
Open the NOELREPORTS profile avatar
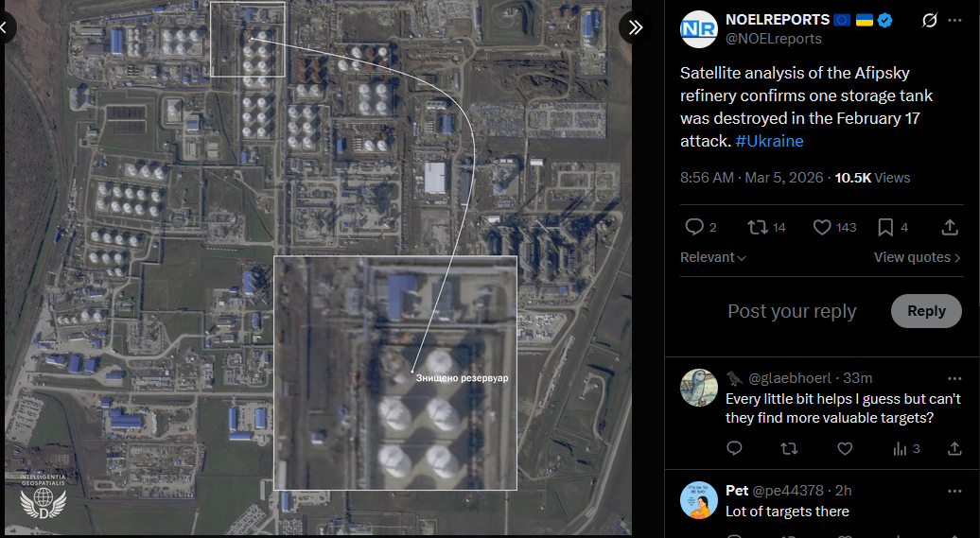698,29
